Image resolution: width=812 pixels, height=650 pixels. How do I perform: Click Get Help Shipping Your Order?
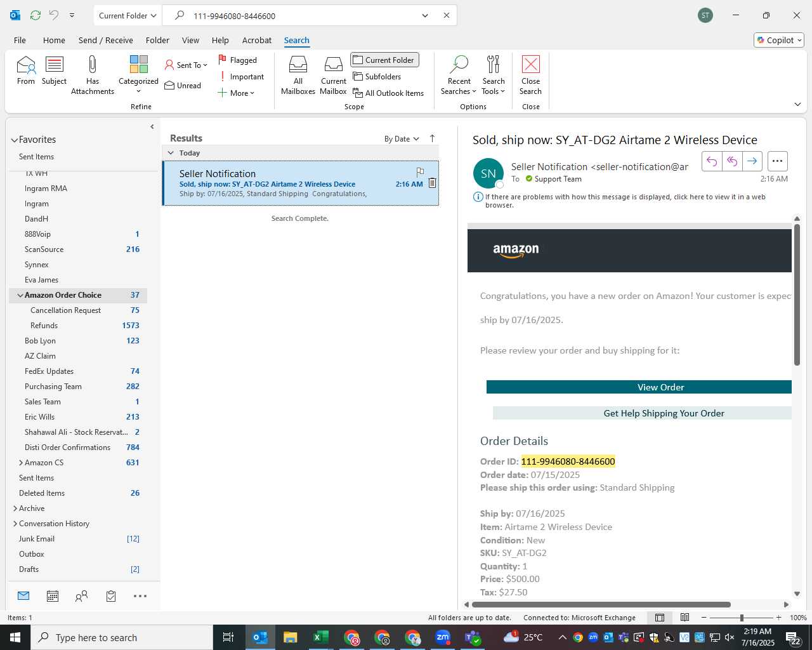[x=642, y=413]
